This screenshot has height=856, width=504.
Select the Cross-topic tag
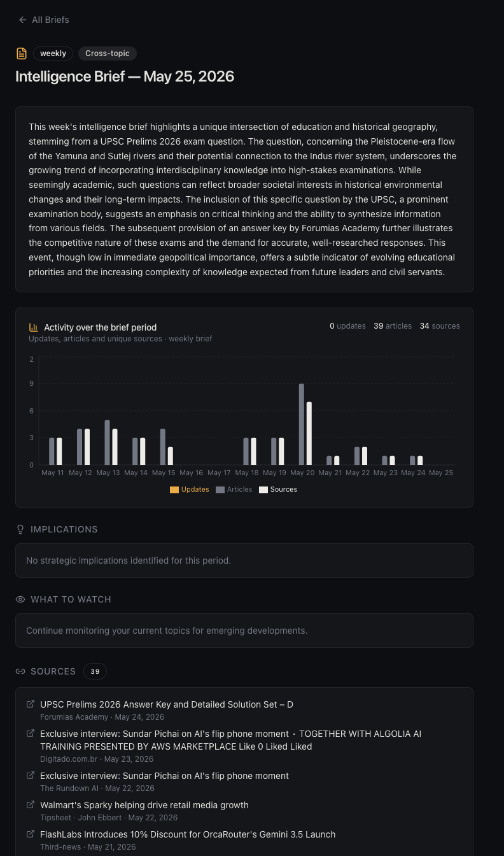[108, 53]
